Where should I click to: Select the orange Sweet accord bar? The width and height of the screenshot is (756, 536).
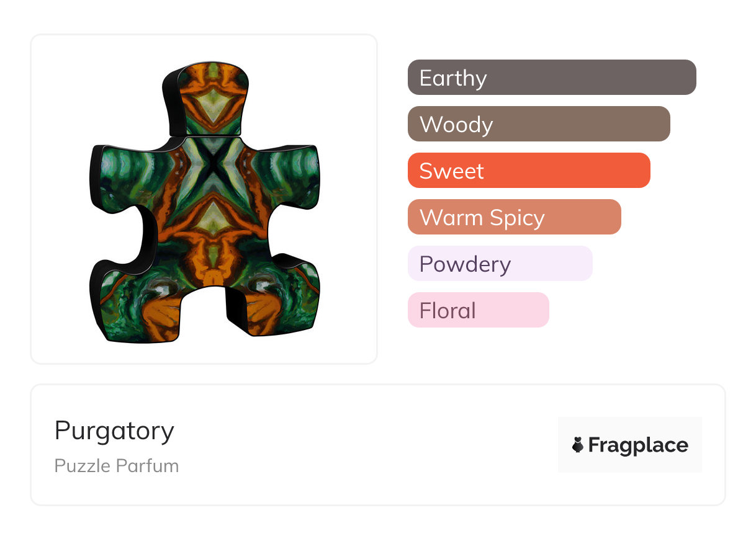tap(529, 171)
